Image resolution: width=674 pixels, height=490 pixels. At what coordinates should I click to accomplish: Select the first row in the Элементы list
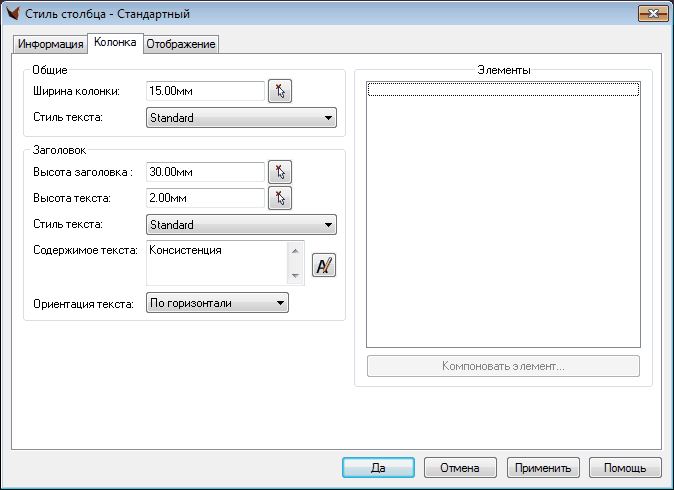coord(503,90)
